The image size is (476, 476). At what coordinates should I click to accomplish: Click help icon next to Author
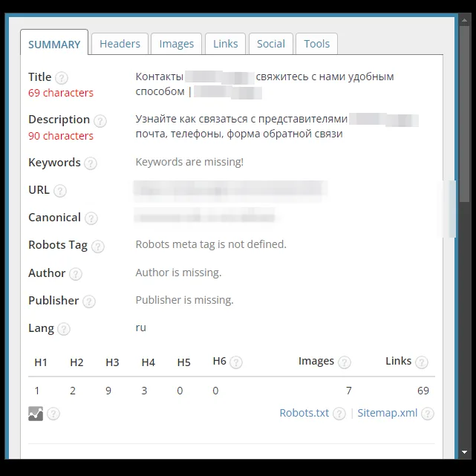pyautogui.click(x=75, y=274)
